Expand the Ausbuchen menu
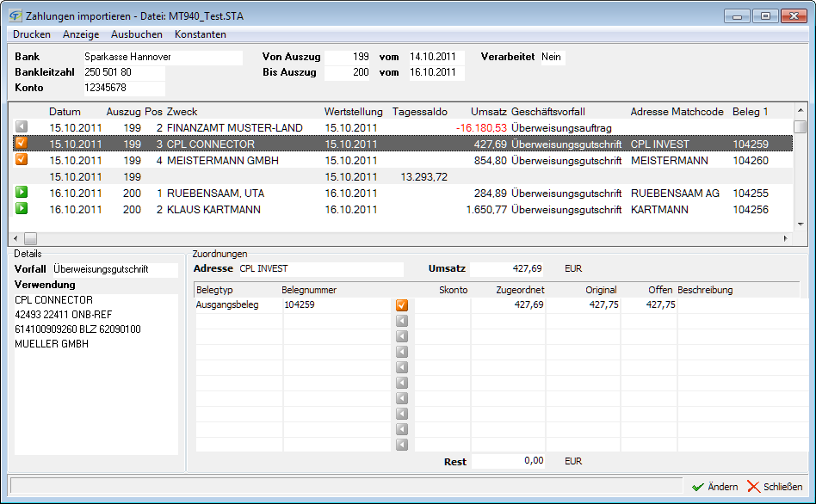The image size is (816, 504). coord(137,34)
